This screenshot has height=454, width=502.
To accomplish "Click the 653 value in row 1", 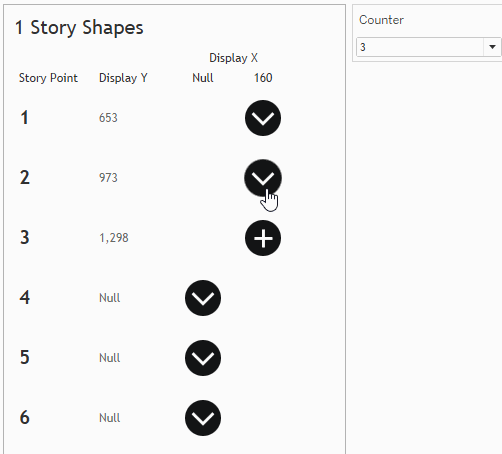I will click(x=108, y=118).
